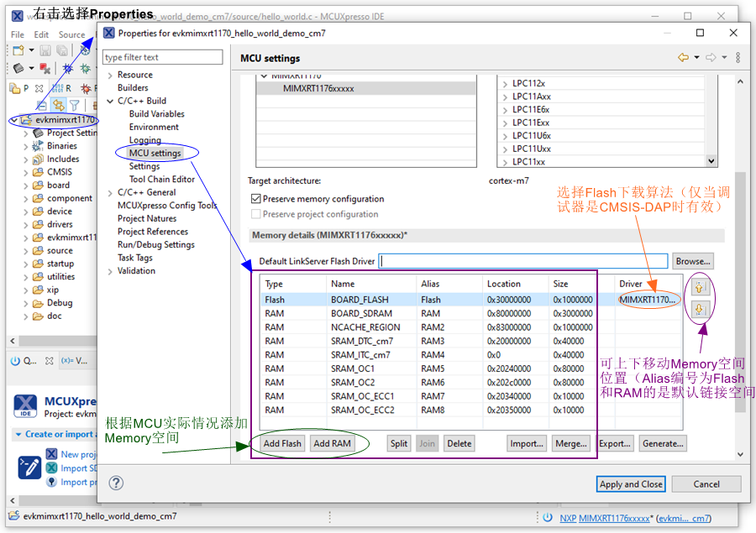Screen dimensions: 756x533
Task: Click the Default LinkServer Flash Driver field
Action: click(523, 261)
